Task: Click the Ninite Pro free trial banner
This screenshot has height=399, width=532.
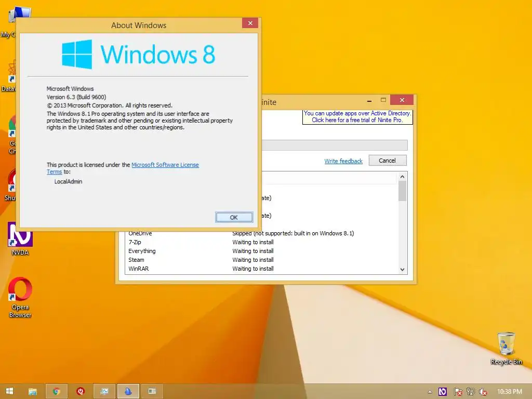Action: click(357, 117)
